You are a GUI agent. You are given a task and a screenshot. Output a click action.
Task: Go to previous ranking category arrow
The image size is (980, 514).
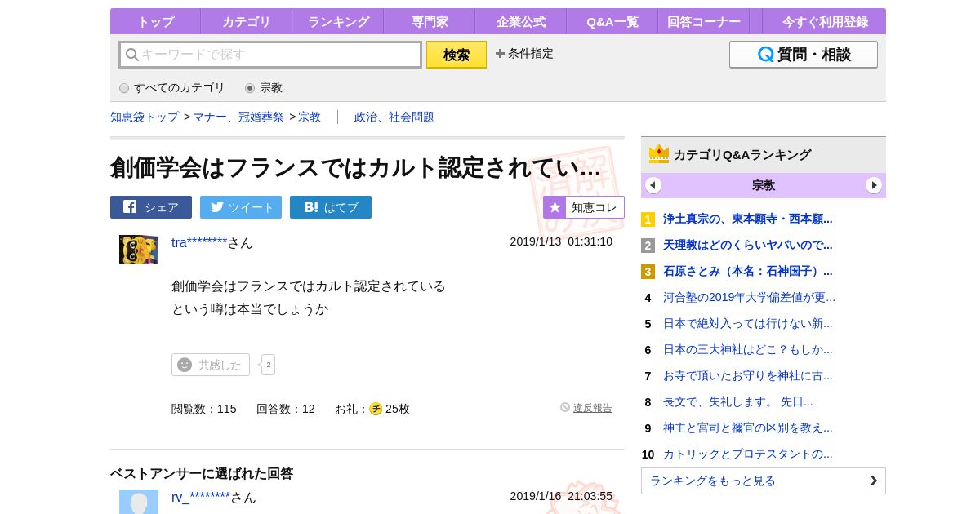653,185
